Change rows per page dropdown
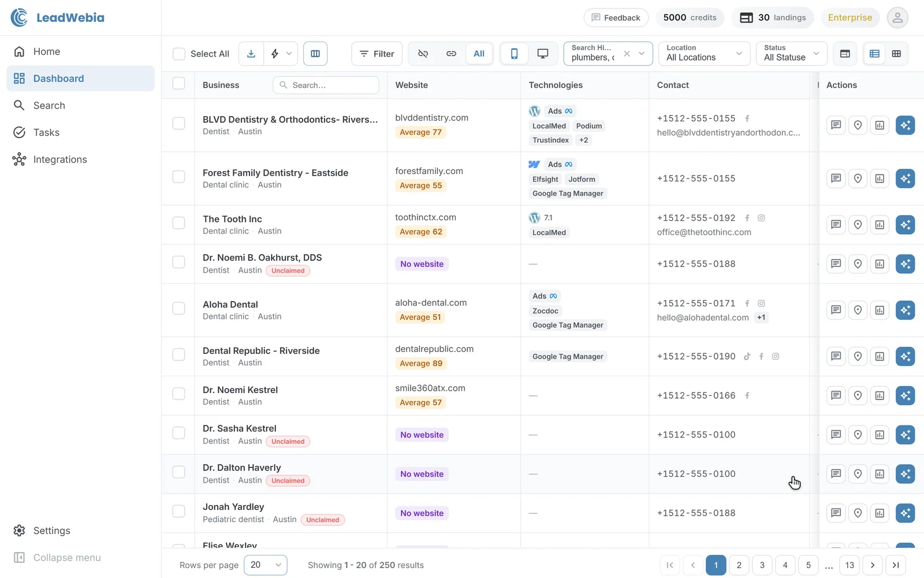 (x=266, y=565)
